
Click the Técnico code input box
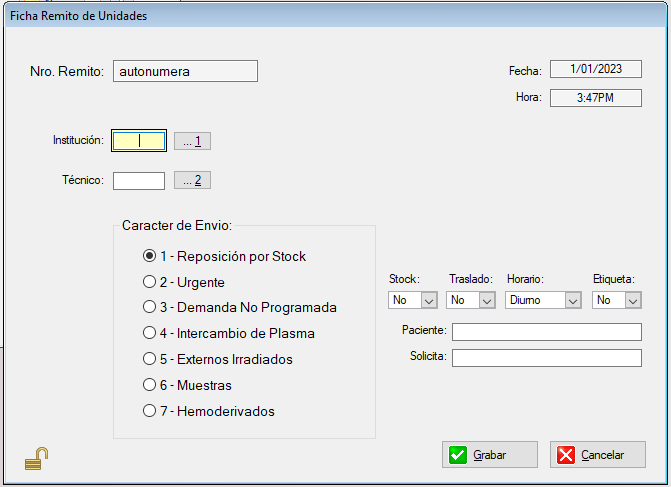point(138,181)
